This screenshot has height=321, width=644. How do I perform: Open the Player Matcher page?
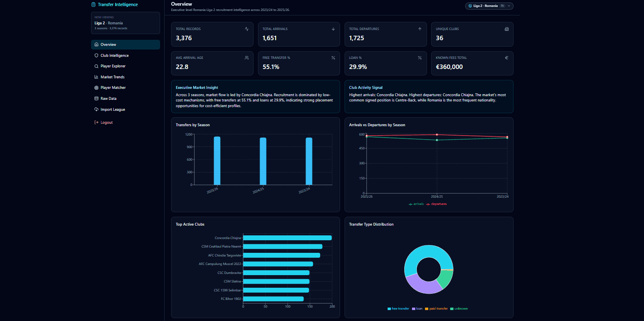point(126,88)
